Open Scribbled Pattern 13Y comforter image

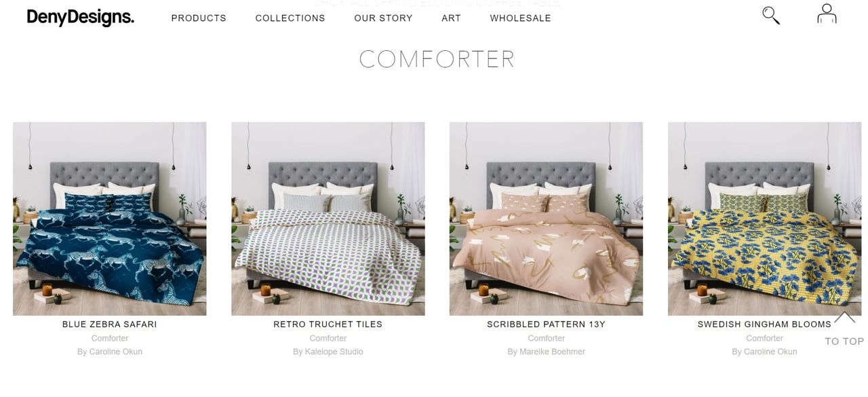point(546,219)
